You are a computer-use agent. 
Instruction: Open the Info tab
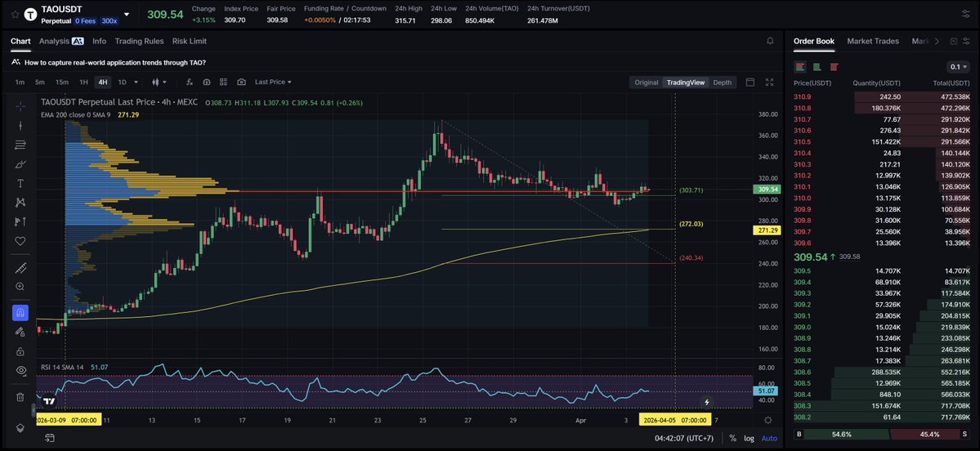pos(100,41)
